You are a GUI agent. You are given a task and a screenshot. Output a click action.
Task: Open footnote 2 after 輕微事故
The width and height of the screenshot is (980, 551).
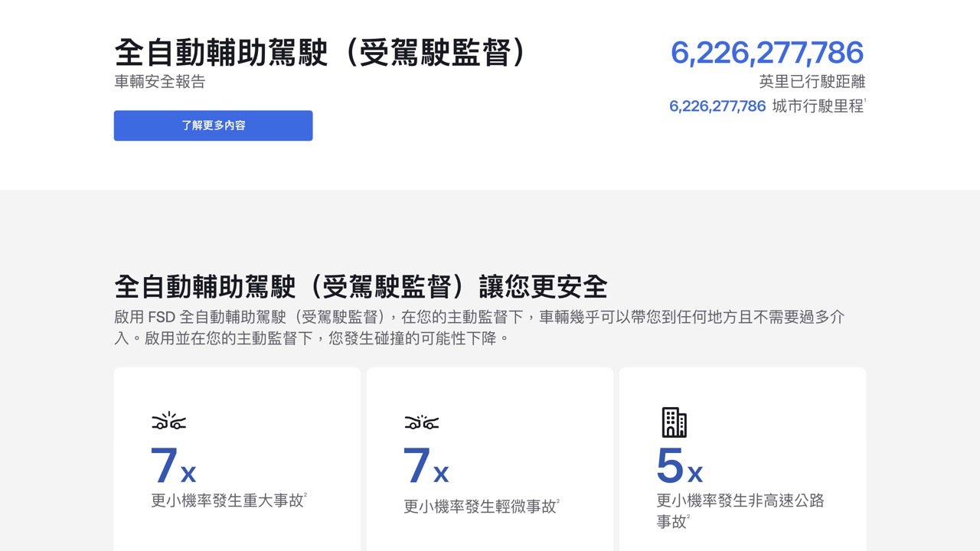[558, 501]
